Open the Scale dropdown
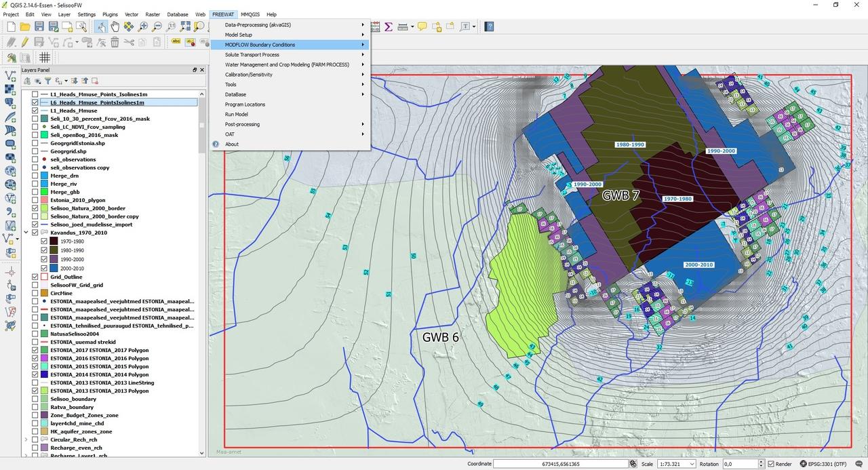 692,464
